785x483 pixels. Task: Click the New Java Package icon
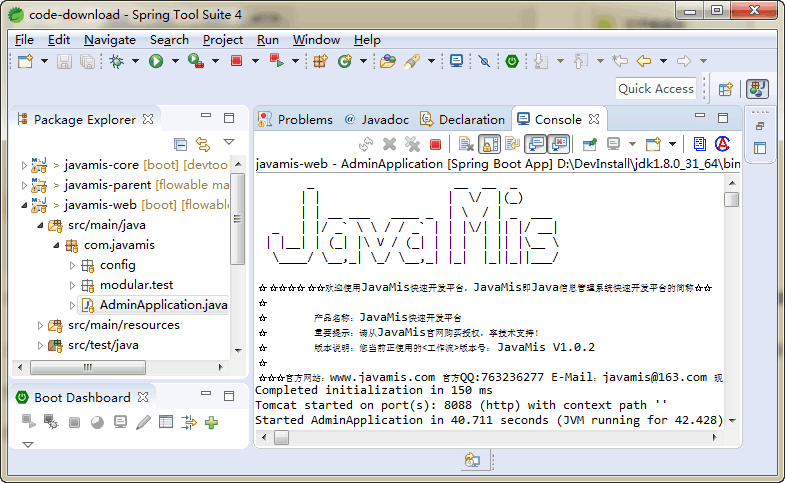pos(320,61)
